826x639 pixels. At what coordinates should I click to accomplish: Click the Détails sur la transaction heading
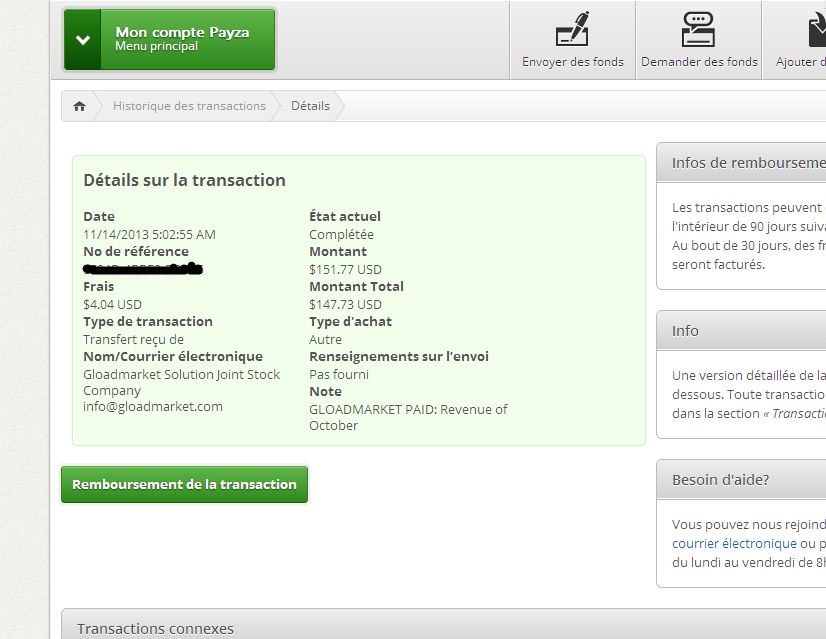(x=184, y=180)
